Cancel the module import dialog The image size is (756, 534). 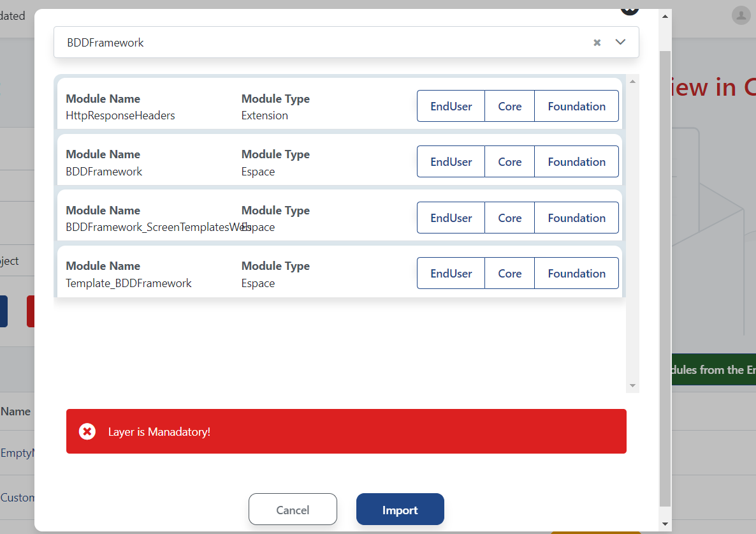pyautogui.click(x=293, y=510)
